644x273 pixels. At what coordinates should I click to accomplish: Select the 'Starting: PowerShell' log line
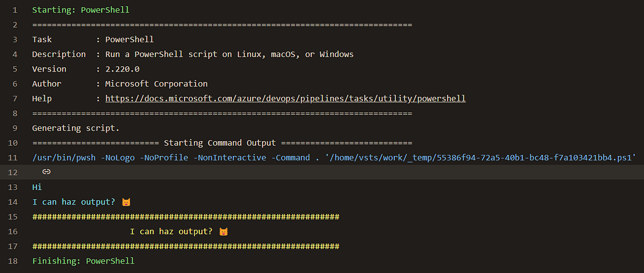tap(80, 10)
